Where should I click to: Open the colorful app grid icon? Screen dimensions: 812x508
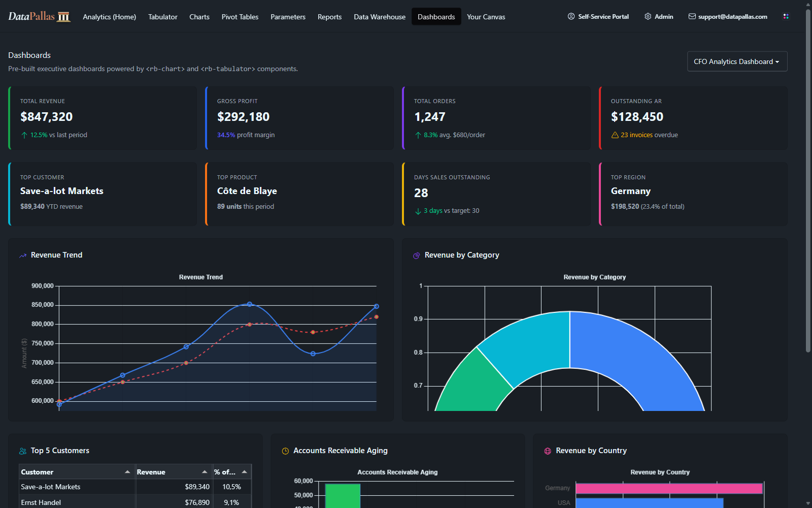tap(786, 16)
